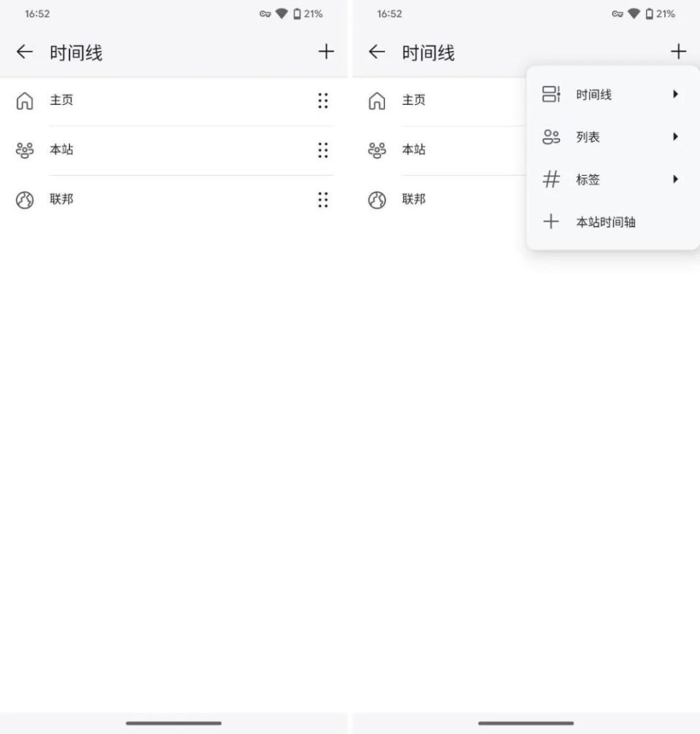Grab the drag handle next to 主页
Screen dimensions: 700x734
pos(323,101)
